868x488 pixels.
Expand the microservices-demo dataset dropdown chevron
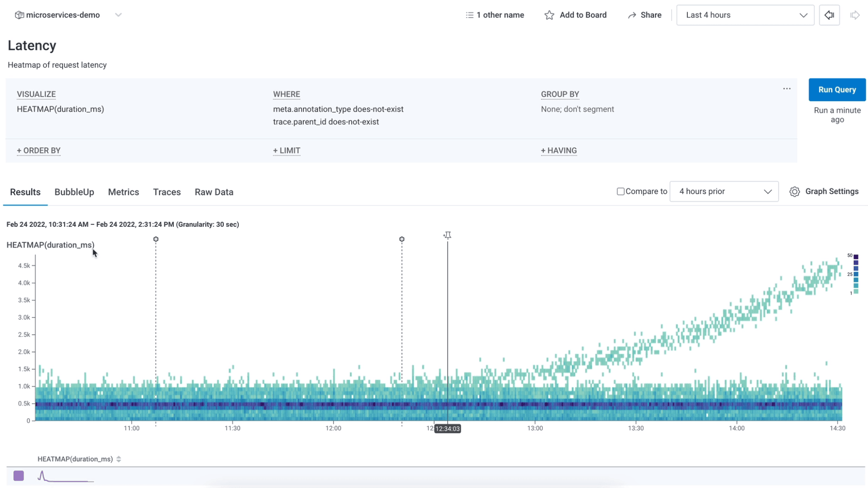[118, 15]
